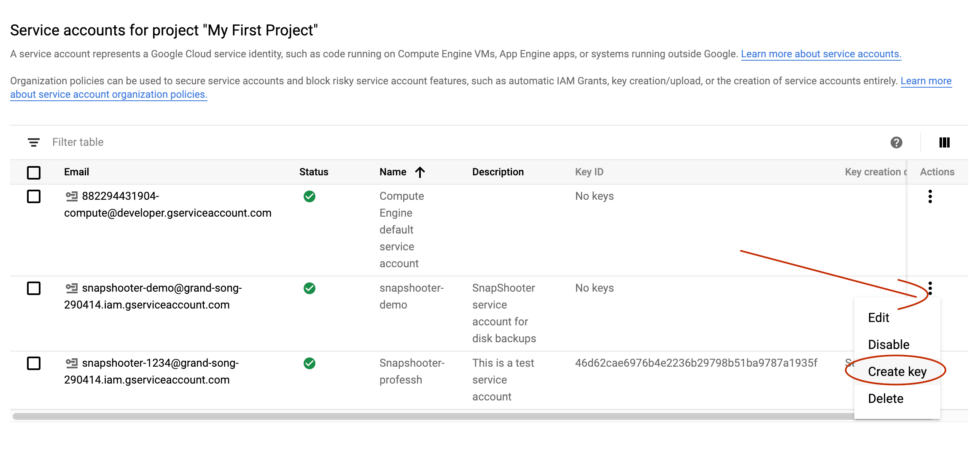Open the help question mark icon

(x=896, y=142)
